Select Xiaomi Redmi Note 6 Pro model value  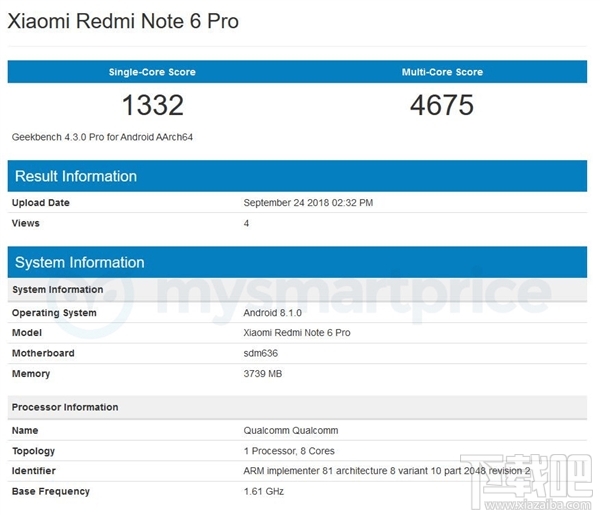(x=297, y=332)
